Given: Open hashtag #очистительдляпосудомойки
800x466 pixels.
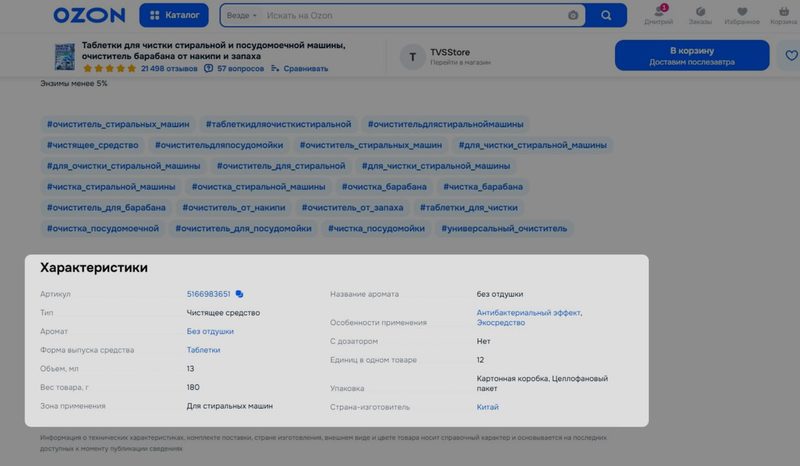Looking at the screenshot, I should [219, 145].
